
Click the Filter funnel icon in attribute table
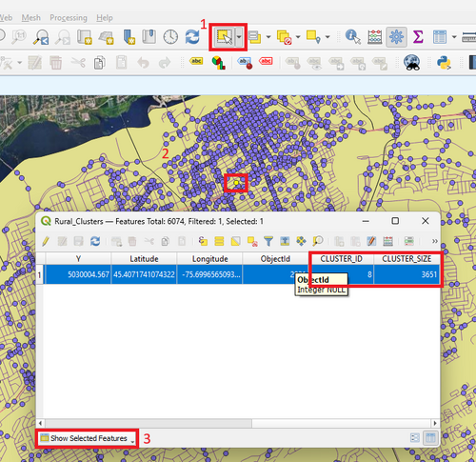click(268, 241)
